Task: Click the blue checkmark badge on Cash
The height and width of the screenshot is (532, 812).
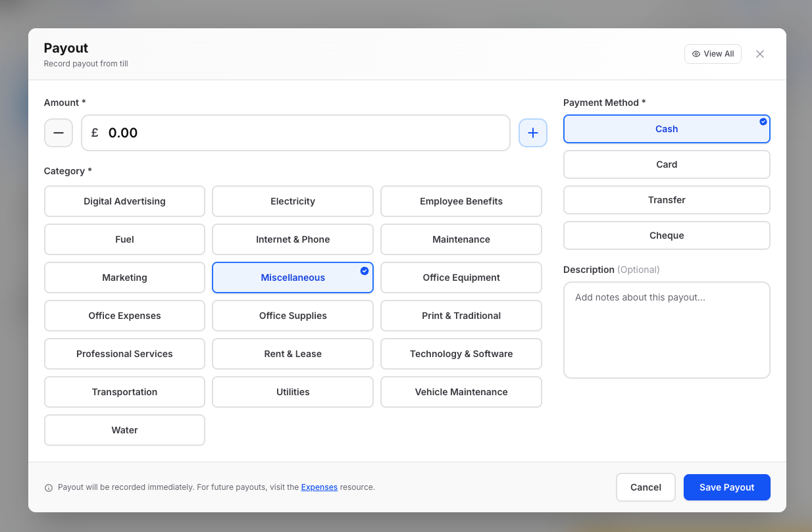Action: click(763, 120)
